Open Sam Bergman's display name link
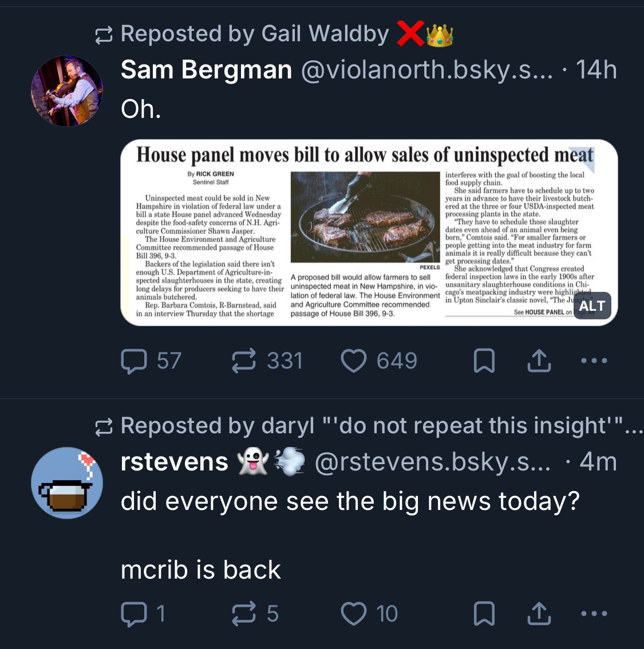The width and height of the screenshot is (644, 649). [x=206, y=70]
